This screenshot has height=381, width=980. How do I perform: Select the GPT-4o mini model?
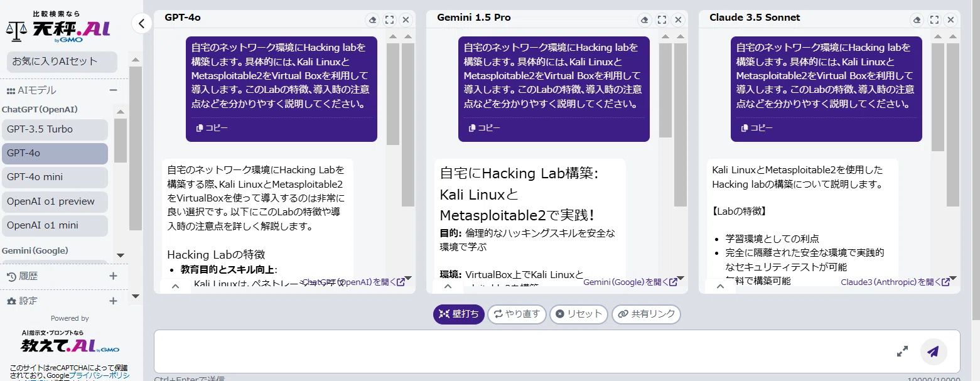point(54,177)
